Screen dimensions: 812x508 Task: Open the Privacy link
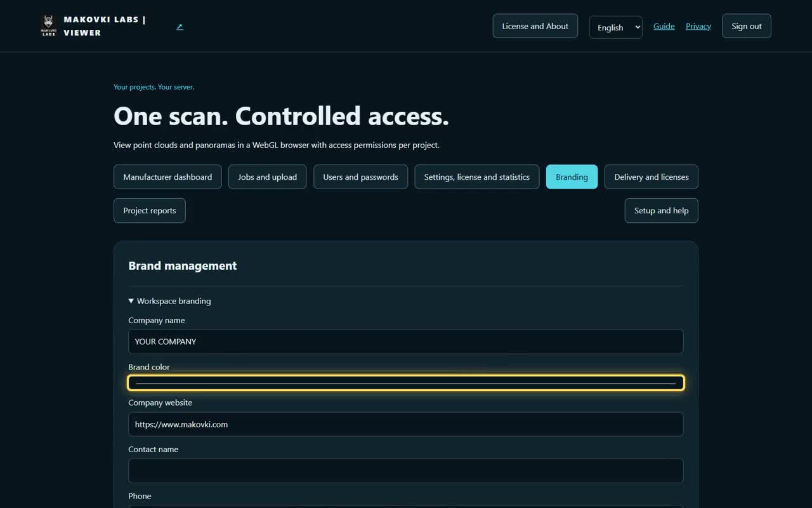(x=698, y=26)
